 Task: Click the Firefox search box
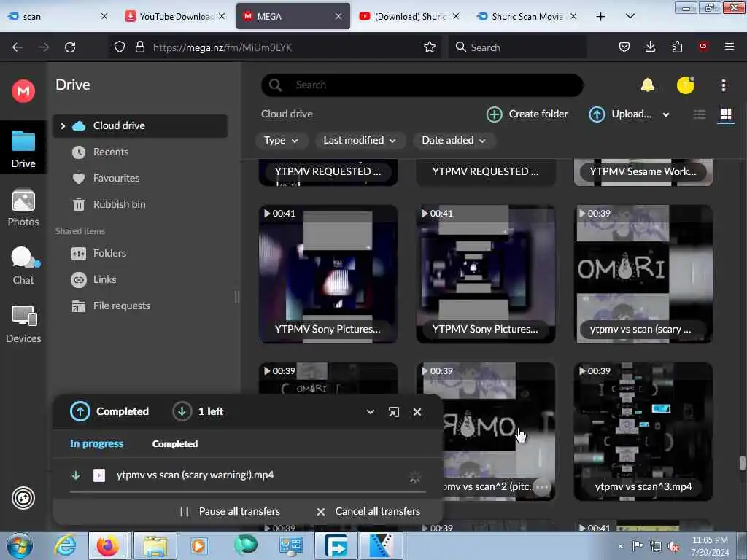517,47
